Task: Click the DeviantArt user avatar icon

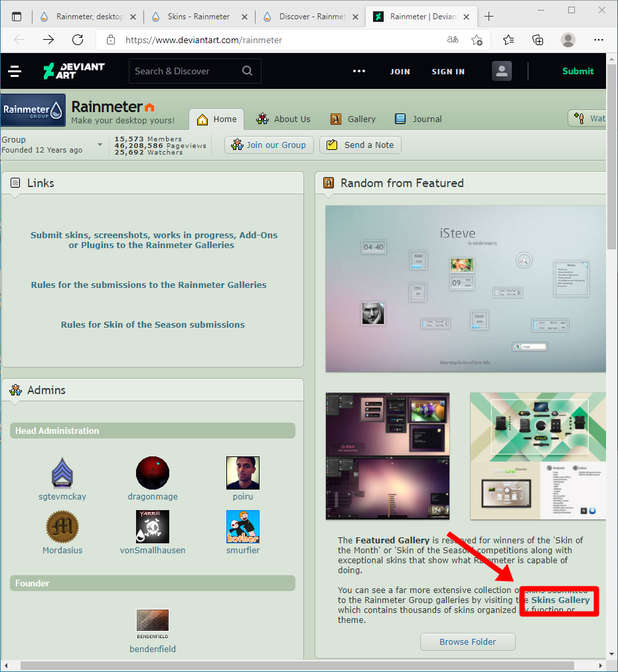Action: click(x=501, y=71)
